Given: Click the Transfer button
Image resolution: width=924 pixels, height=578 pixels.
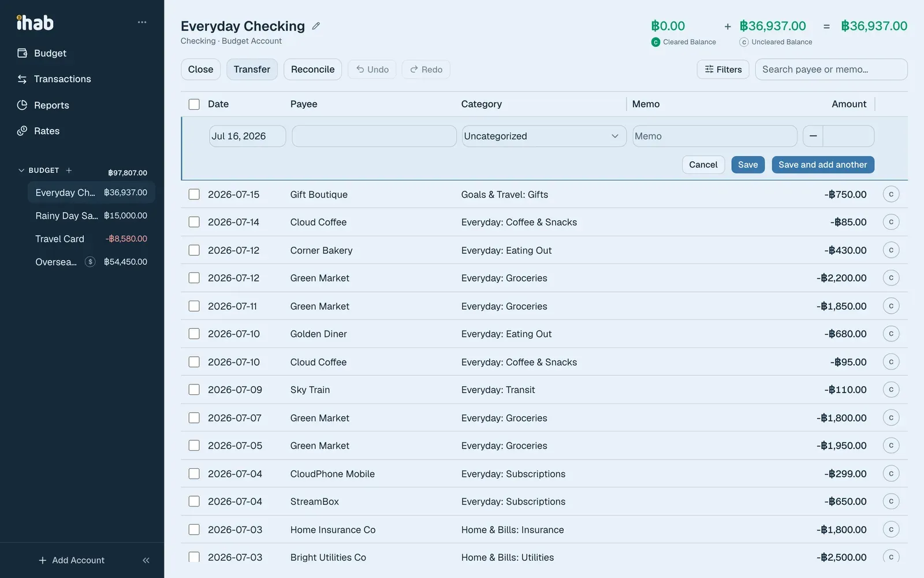Looking at the screenshot, I should point(252,69).
